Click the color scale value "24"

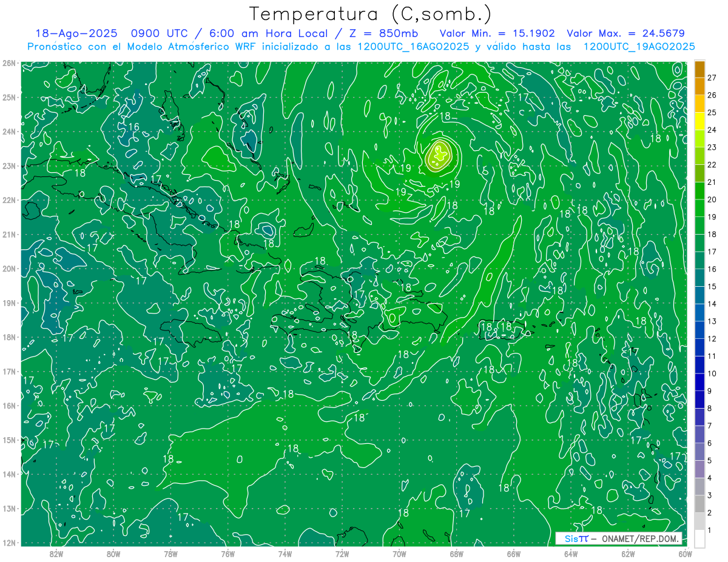point(712,130)
